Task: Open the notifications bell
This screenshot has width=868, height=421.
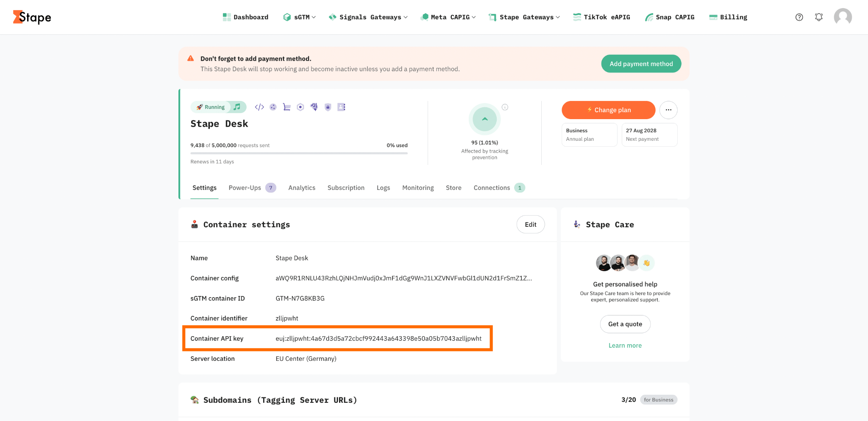Action: click(819, 17)
